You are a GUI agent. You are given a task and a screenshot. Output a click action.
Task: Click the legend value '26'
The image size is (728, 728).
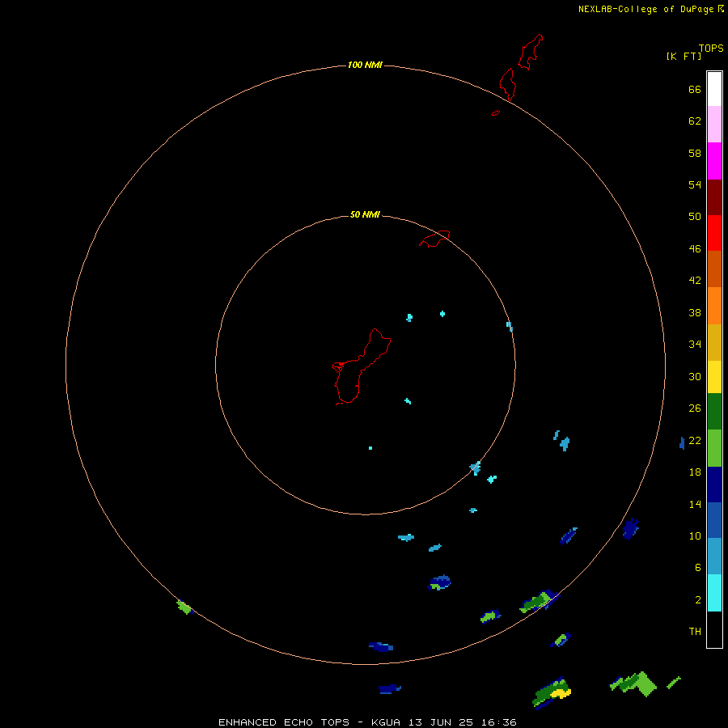pos(695,408)
